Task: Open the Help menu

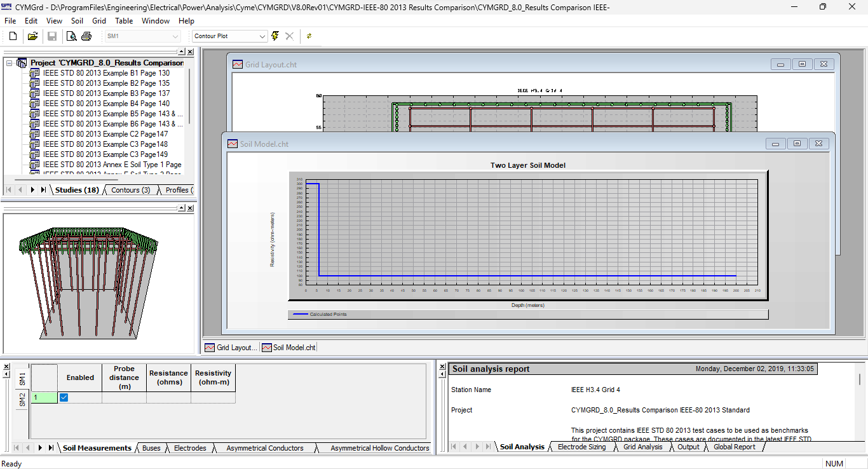Action: coord(186,21)
